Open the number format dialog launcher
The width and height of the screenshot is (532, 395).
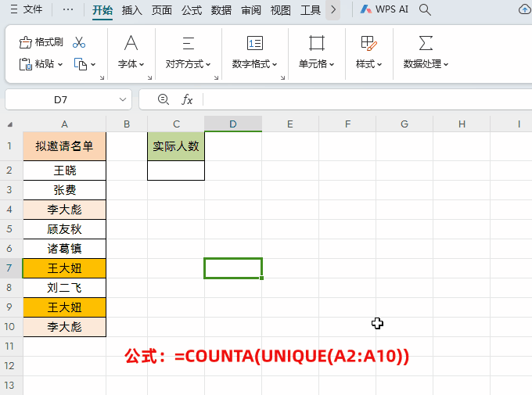[282, 77]
